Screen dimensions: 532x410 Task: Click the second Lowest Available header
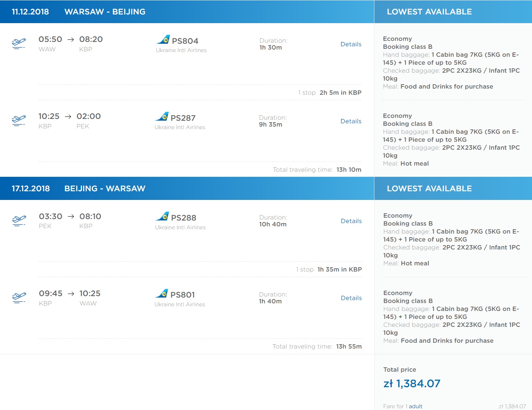pos(453,188)
